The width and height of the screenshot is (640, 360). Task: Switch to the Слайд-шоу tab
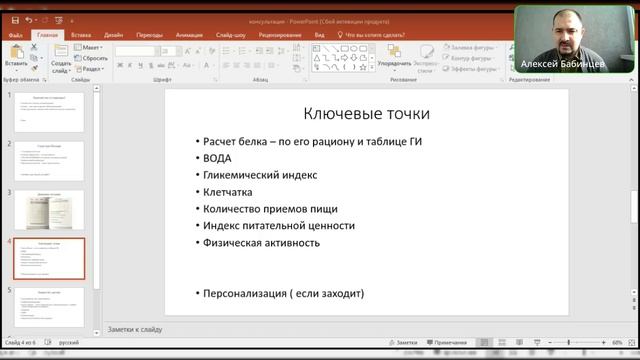(x=231, y=35)
